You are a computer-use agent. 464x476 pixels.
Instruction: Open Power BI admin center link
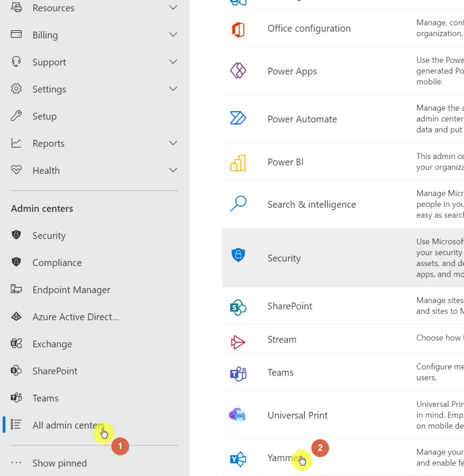tap(285, 162)
